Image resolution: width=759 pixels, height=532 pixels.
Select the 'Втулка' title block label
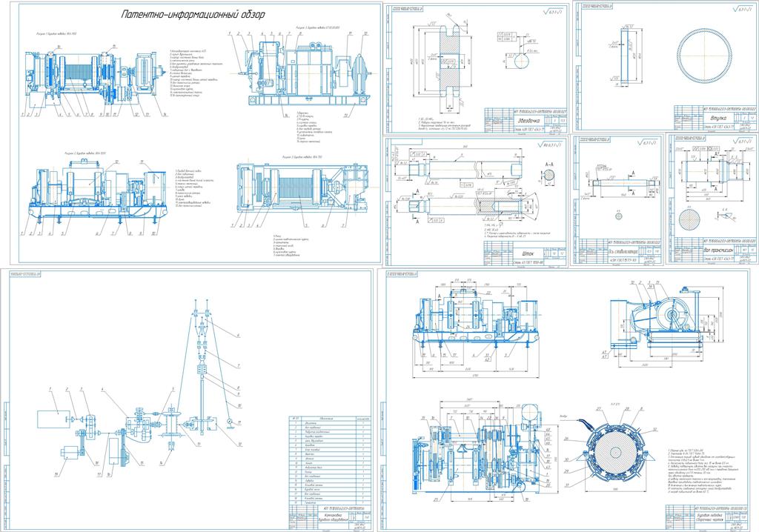[719, 118]
